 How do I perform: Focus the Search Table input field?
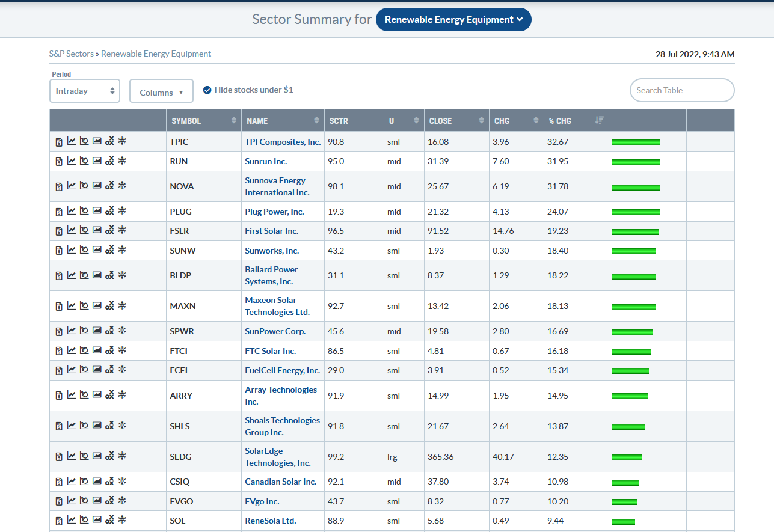[682, 90]
